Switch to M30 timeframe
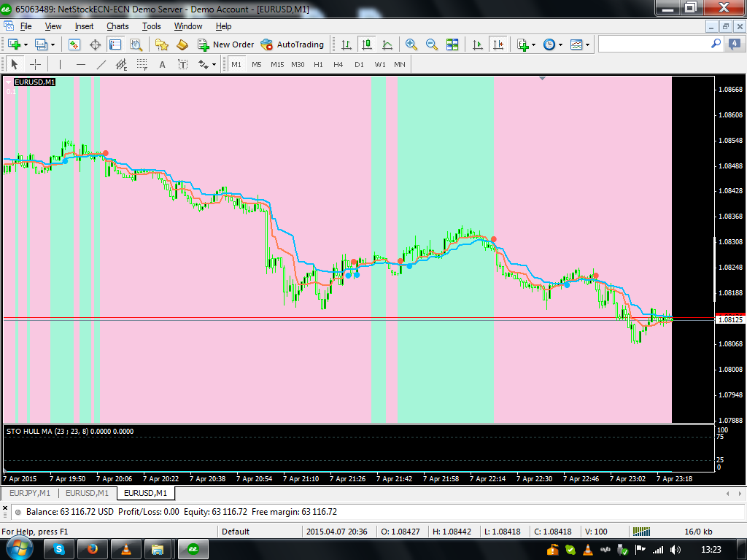Image resolution: width=747 pixels, height=560 pixels. 298,64
